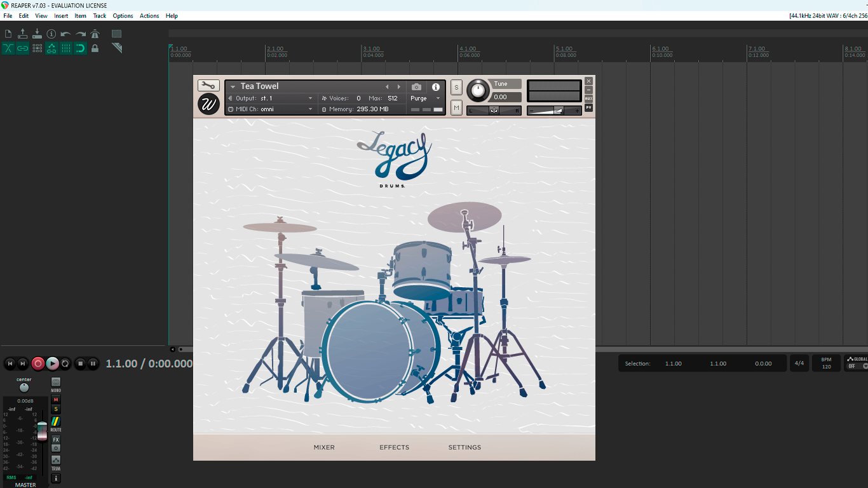Click the master pan knob labeled center
The height and width of the screenshot is (488, 868).
point(24,388)
